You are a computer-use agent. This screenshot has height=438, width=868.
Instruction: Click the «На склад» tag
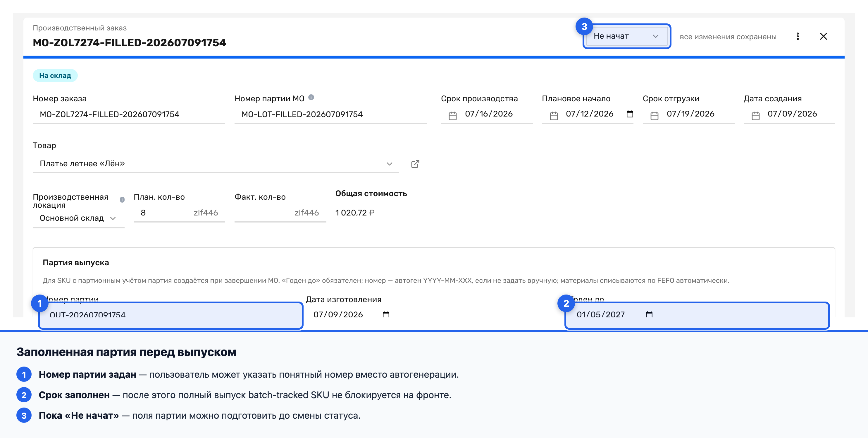click(x=55, y=75)
